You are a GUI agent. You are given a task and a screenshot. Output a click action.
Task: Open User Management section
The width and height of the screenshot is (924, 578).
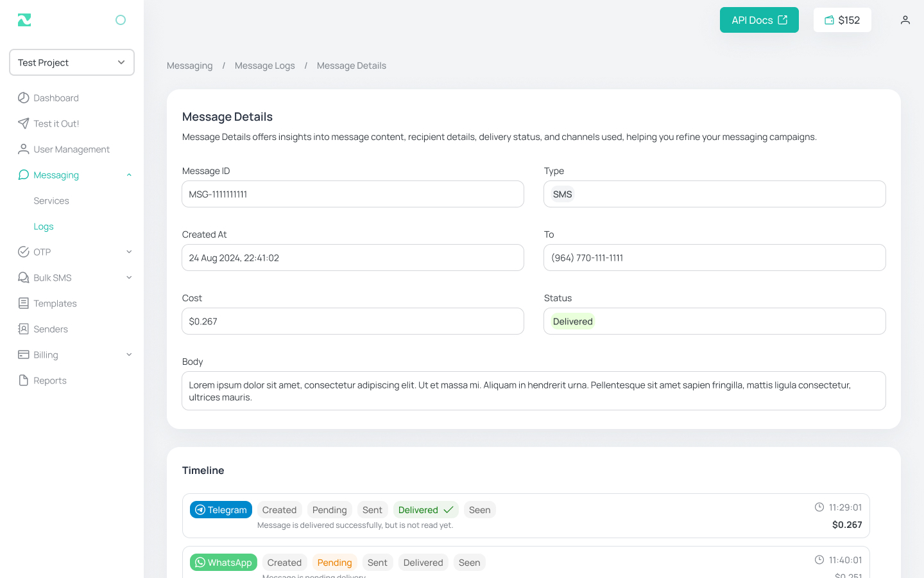pos(72,149)
